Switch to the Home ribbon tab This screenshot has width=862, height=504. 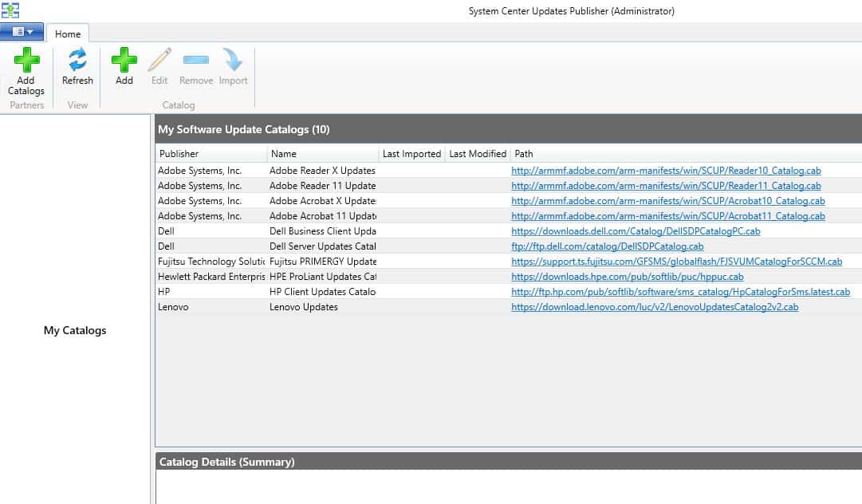pyautogui.click(x=68, y=34)
